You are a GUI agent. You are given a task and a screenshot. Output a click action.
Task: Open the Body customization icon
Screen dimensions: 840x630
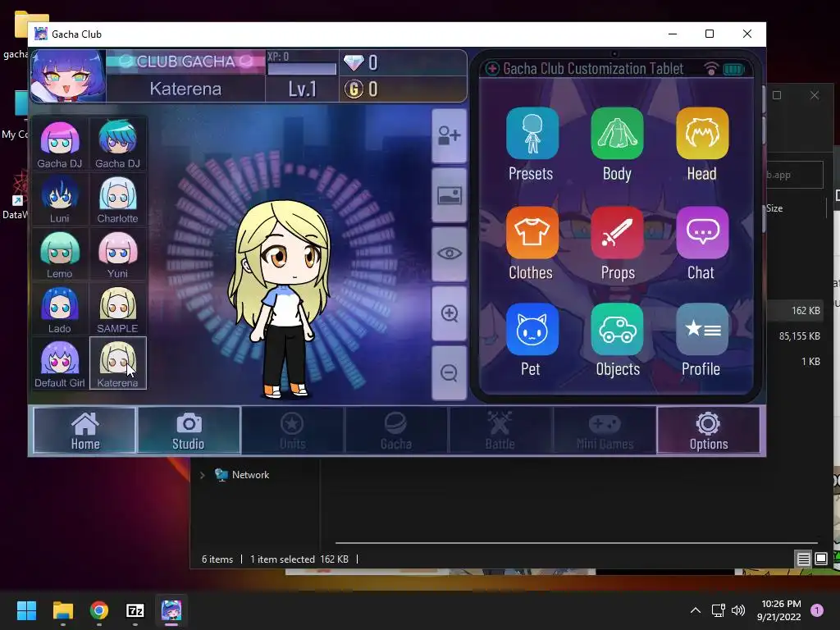pos(617,134)
